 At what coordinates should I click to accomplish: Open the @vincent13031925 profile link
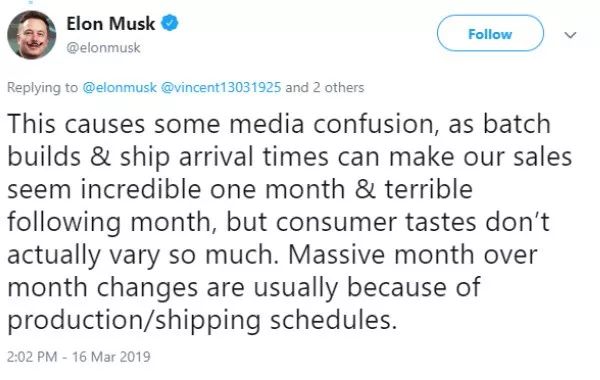(221, 87)
